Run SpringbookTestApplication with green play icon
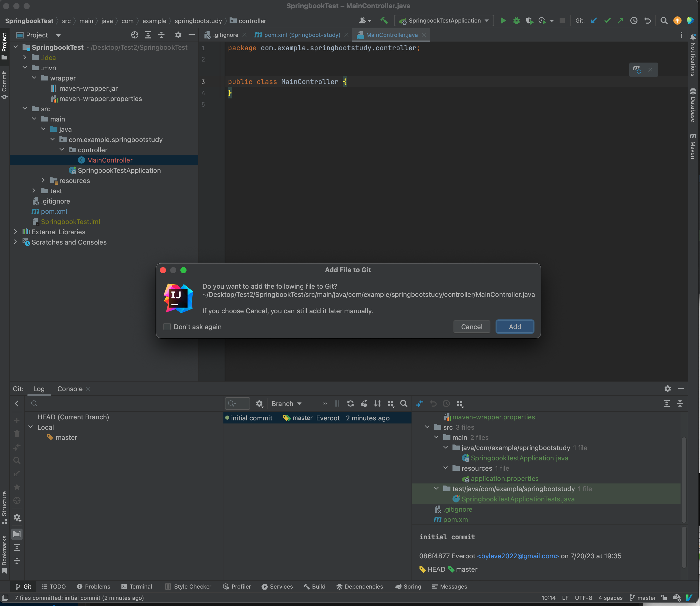Screen dimensions: 700x606 (503, 21)
